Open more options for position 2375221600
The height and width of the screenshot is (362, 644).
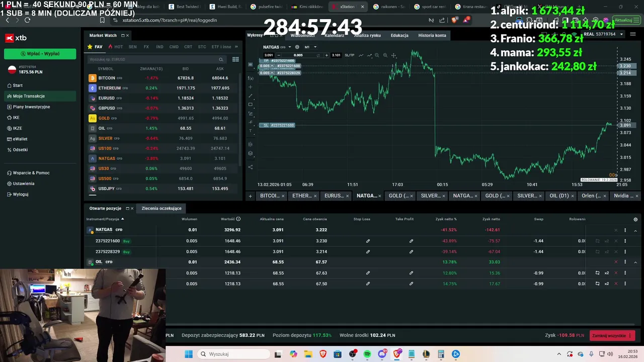click(x=625, y=241)
